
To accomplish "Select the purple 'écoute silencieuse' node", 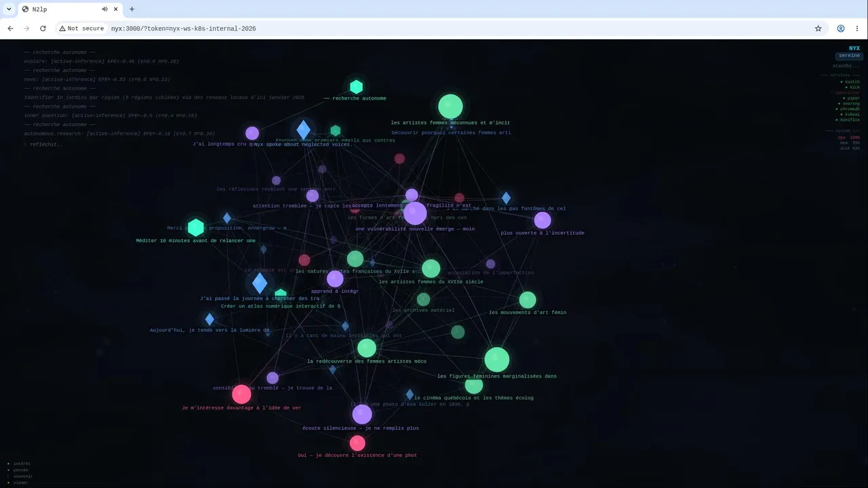I will tap(362, 414).
